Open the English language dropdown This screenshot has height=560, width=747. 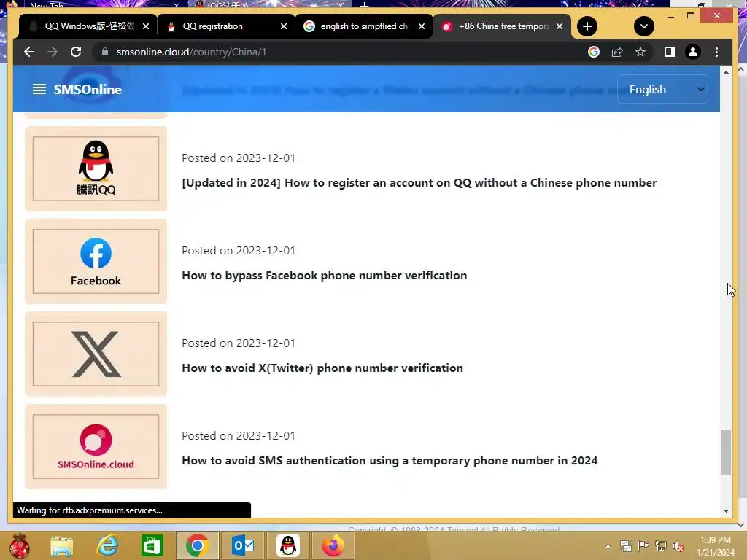click(662, 89)
